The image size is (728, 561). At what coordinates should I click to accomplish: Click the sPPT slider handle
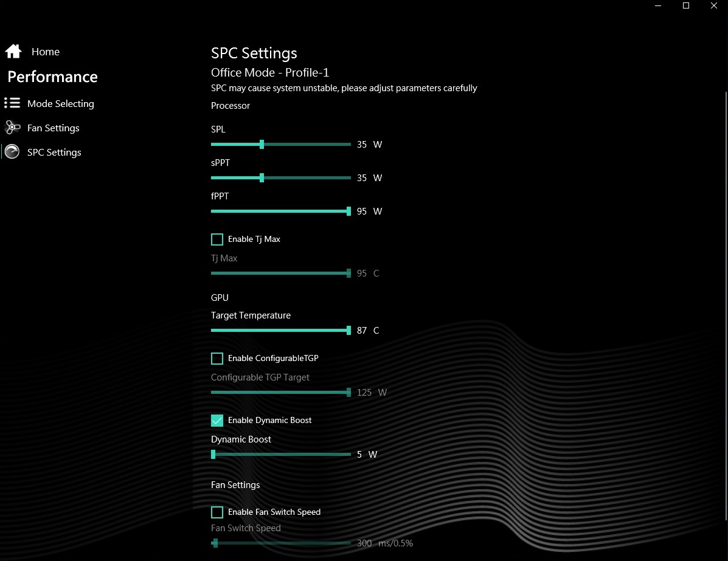coord(262,178)
